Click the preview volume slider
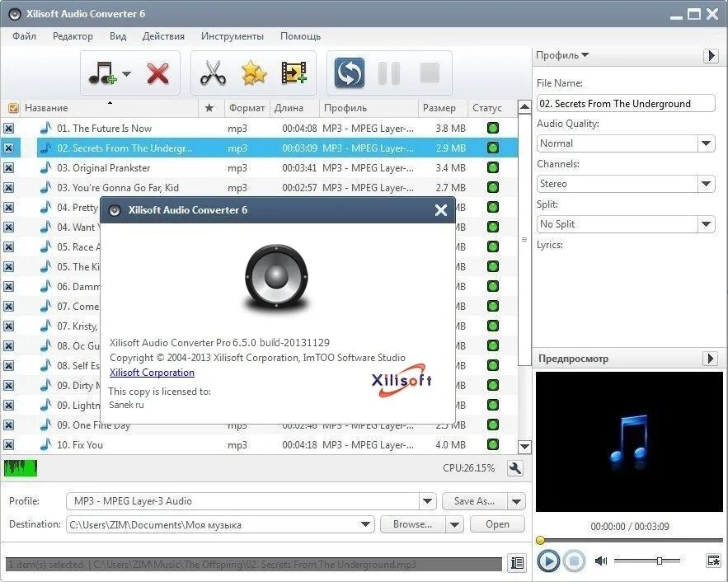The height and width of the screenshot is (582, 728). pos(647,561)
